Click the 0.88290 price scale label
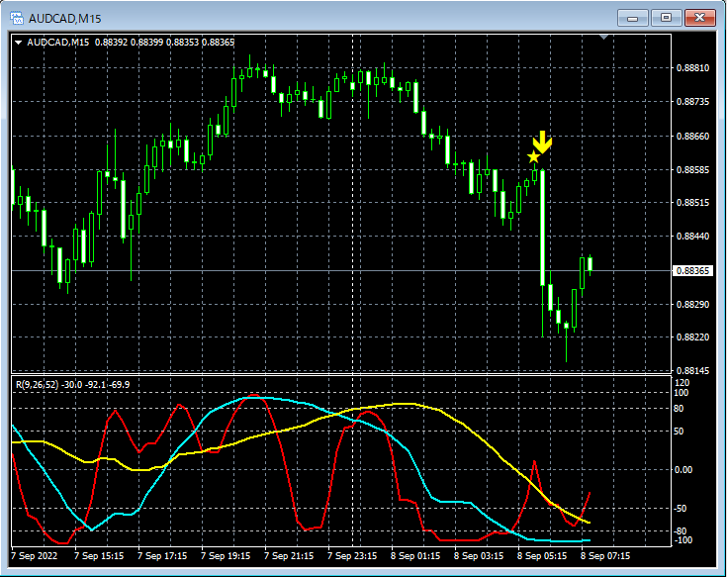The height and width of the screenshot is (577, 728). [692, 304]
